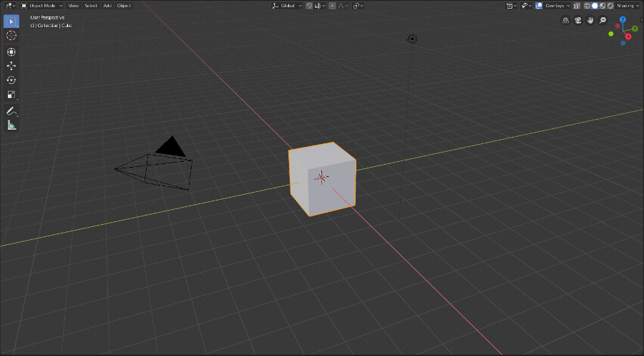Screen dimensions: 644x356
Task: Pick the Measure ruler tool
Action: point(11,125)
